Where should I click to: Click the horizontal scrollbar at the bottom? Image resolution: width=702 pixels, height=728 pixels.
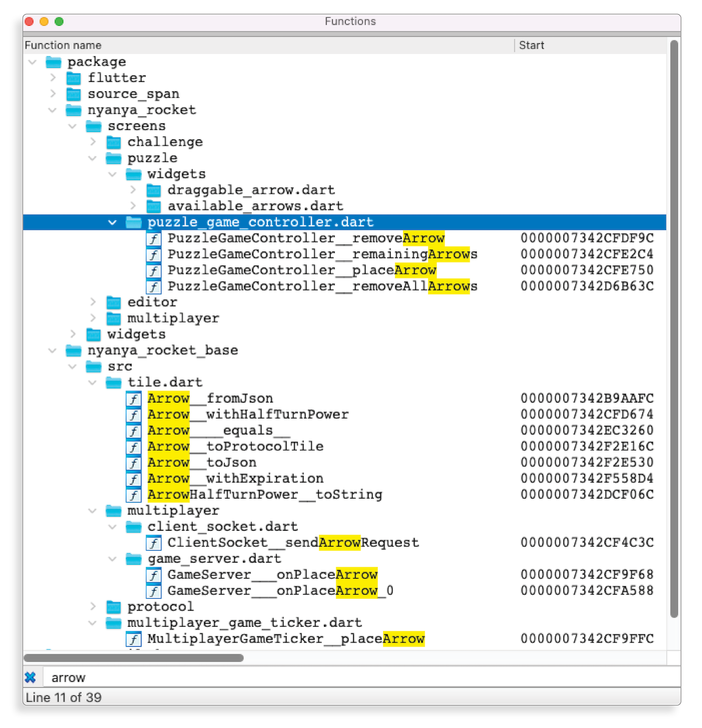pos(133,658)
